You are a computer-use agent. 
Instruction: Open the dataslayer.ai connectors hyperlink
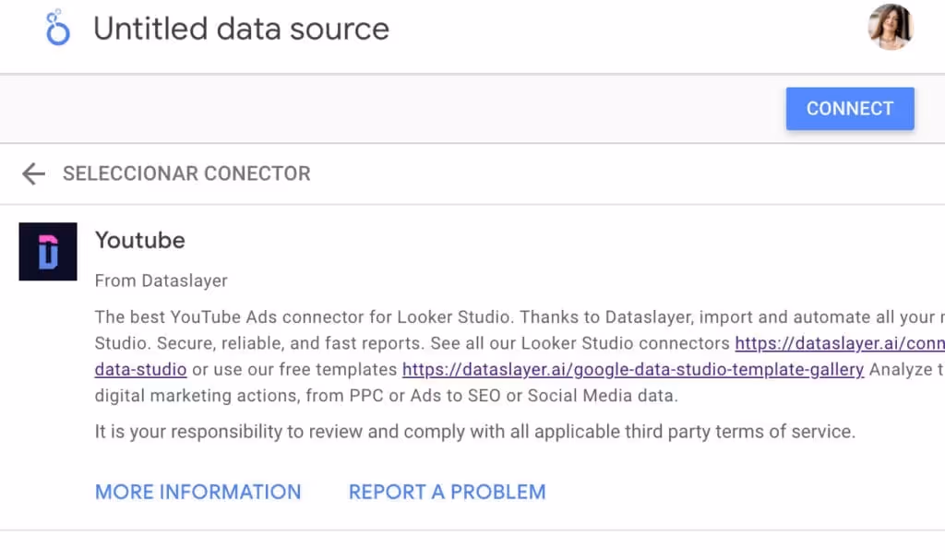(835, 343)
